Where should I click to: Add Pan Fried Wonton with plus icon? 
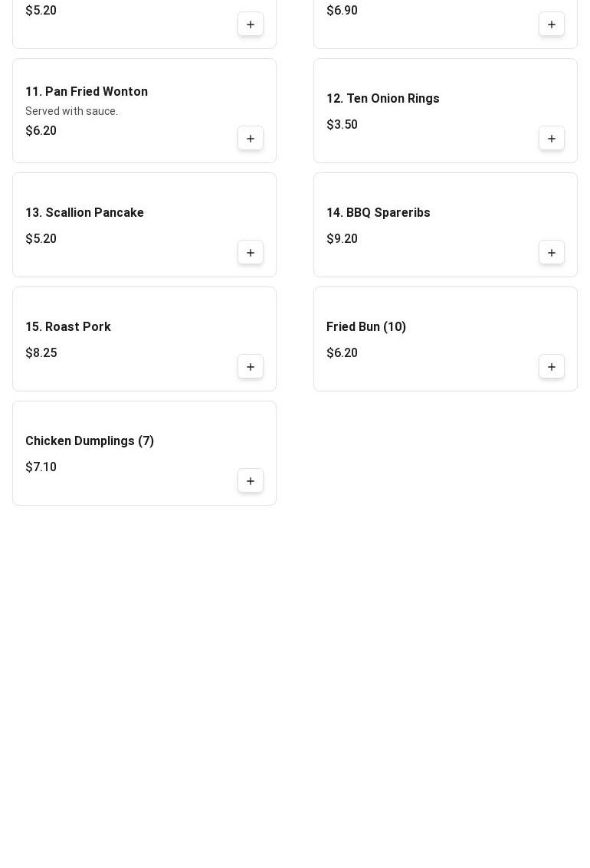(x=251, y=139)
